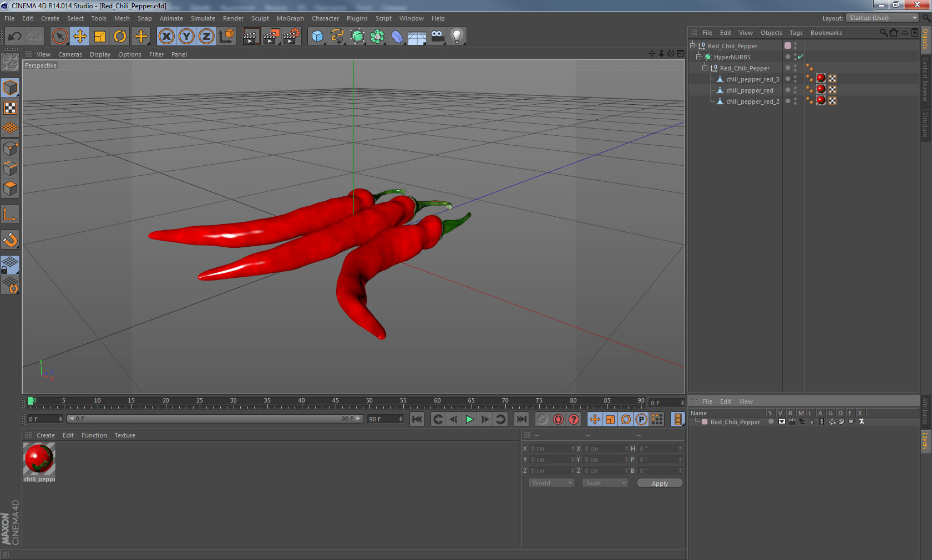Screen dimensions: 932x560
Task: Open the Content Browser side tab
Action: pyautogui.click(x=925, y=79)
